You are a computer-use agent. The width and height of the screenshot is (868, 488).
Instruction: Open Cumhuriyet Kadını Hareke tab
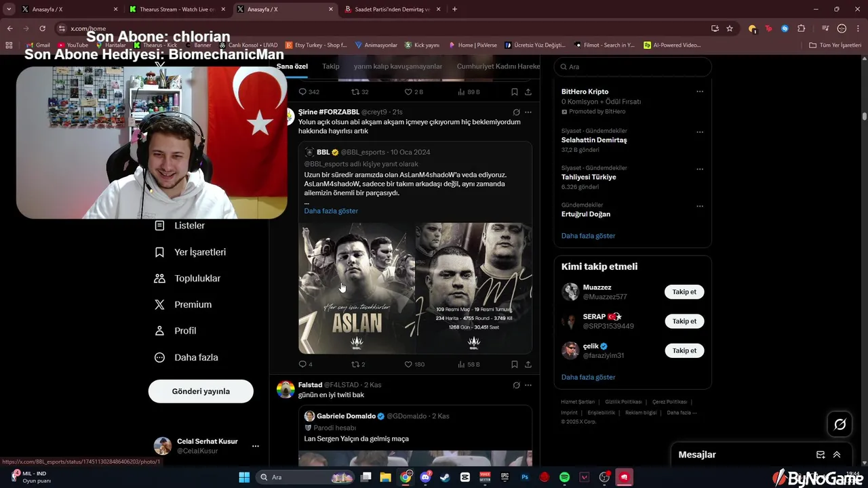[x=498, y=66]
